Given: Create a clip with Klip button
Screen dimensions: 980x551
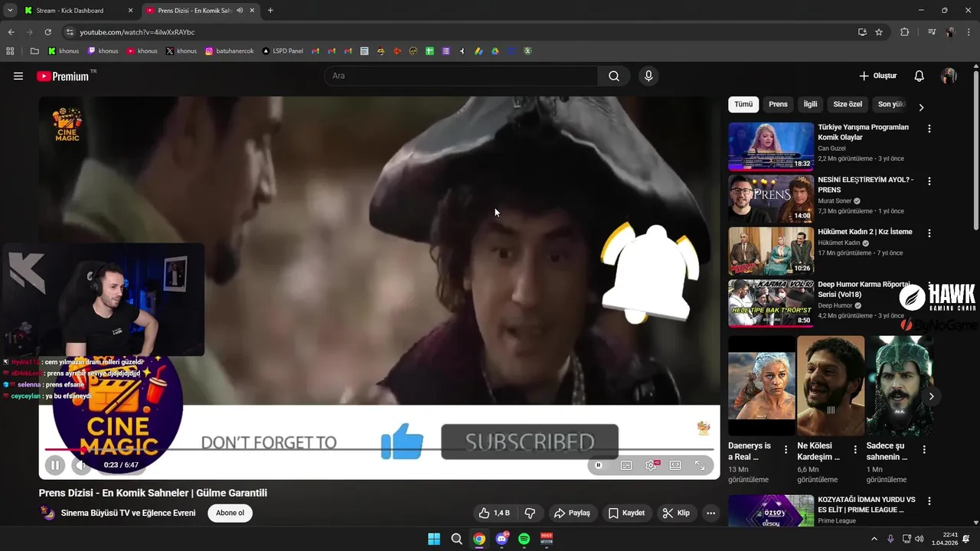Looking at the screenshot, I should (x=676, y=513).
